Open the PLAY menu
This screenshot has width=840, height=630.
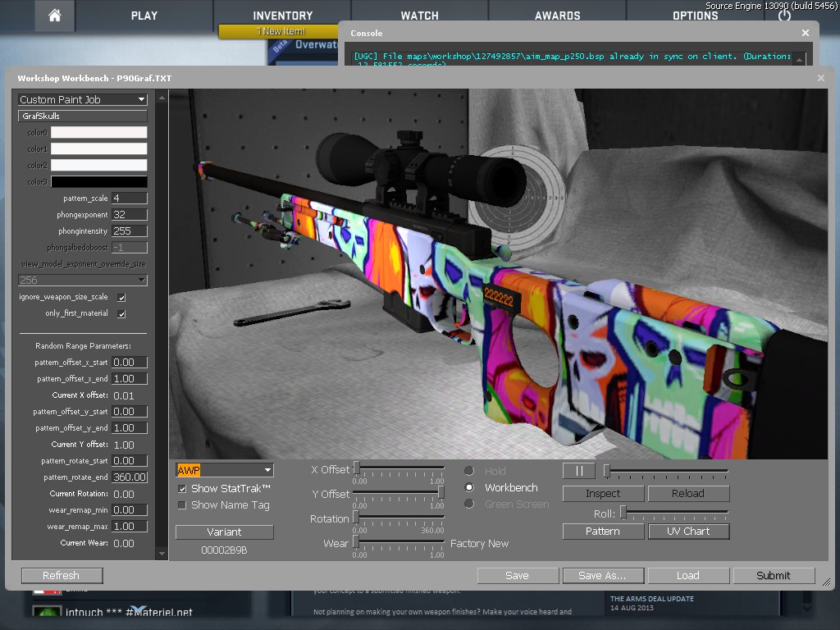(x=144, y=16)
